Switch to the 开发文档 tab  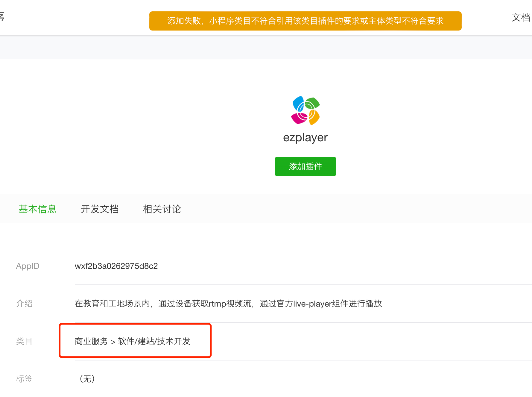pyautogui.click(x=100, y=209)
